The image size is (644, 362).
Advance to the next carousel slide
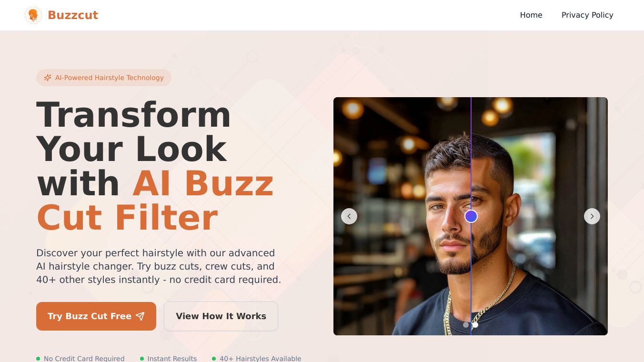(592, 216)
